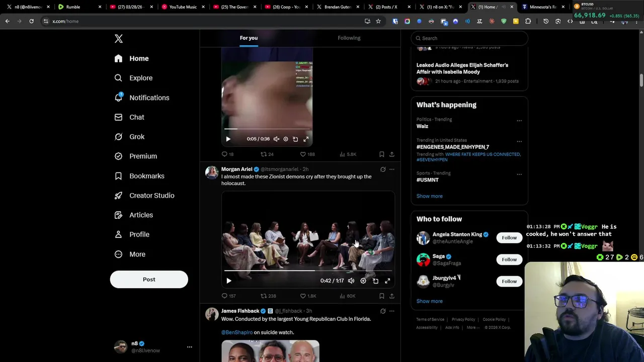Seek Morgan Ariel video progress bar

point(308,270)
